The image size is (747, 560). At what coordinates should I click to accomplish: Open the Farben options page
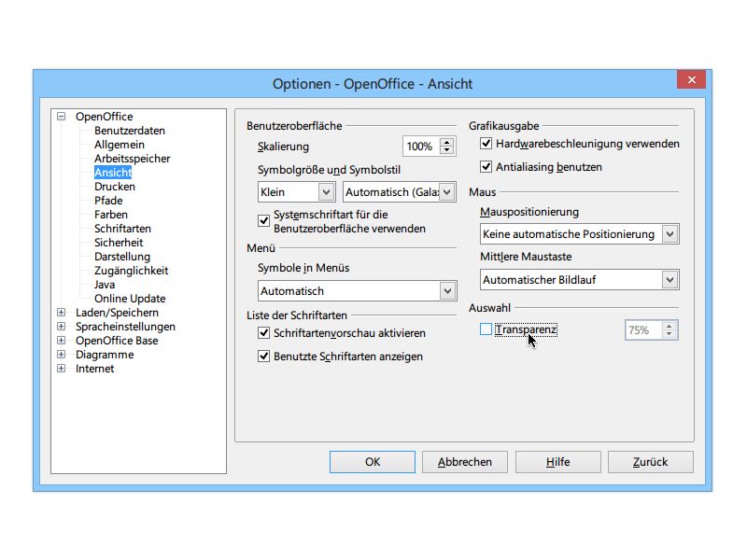click(x=110, y=215)
